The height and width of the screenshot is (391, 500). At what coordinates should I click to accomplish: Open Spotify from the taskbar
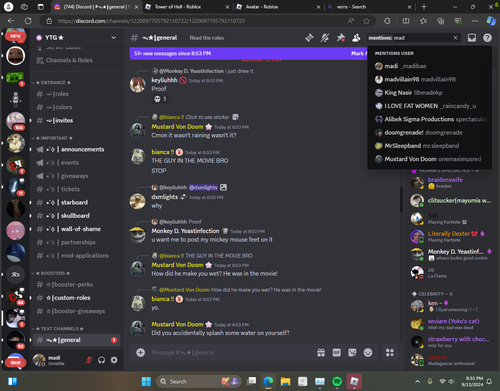pos(337,381)
